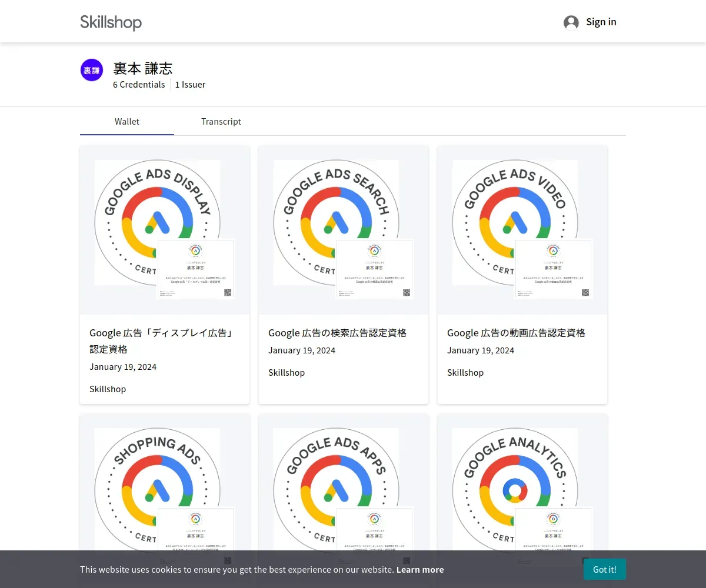
Task: Click Skillshop issuer under Search ads card
Action: [287, 373]
